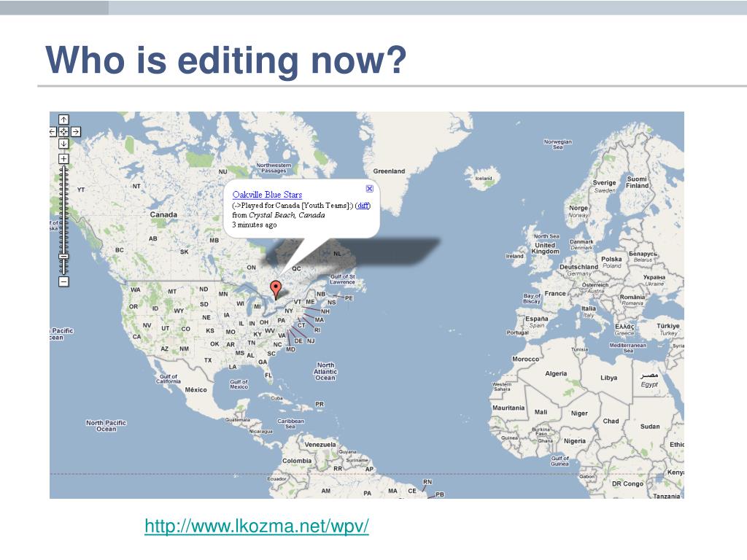747x560 pixels.
Task: Click the Mediterranean Sea label
Action: (x=628, y=348)
